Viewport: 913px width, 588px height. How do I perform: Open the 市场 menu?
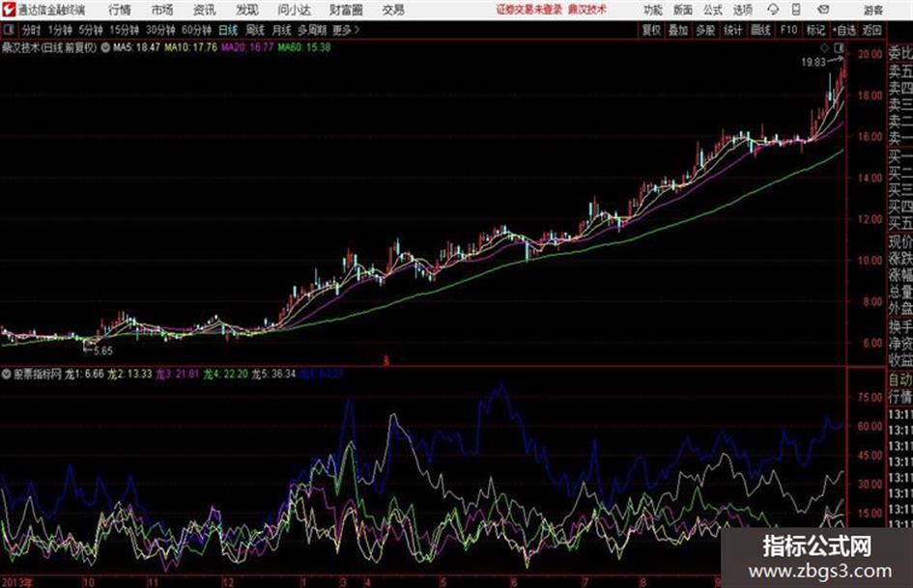[162, 10]
